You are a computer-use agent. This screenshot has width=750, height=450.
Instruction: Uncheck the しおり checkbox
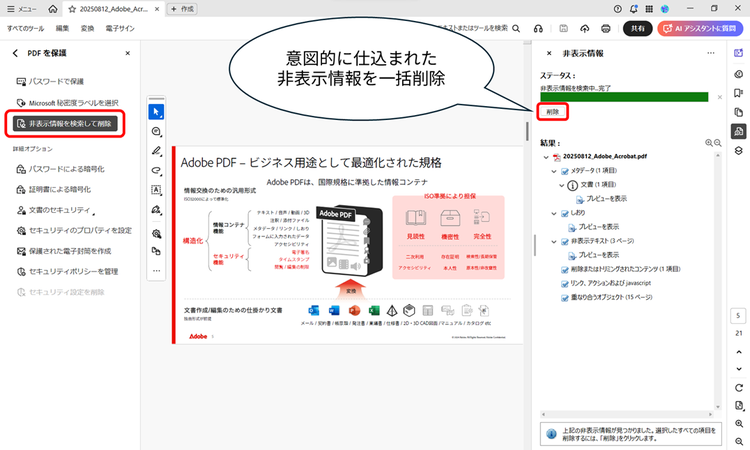coord(565,213)
